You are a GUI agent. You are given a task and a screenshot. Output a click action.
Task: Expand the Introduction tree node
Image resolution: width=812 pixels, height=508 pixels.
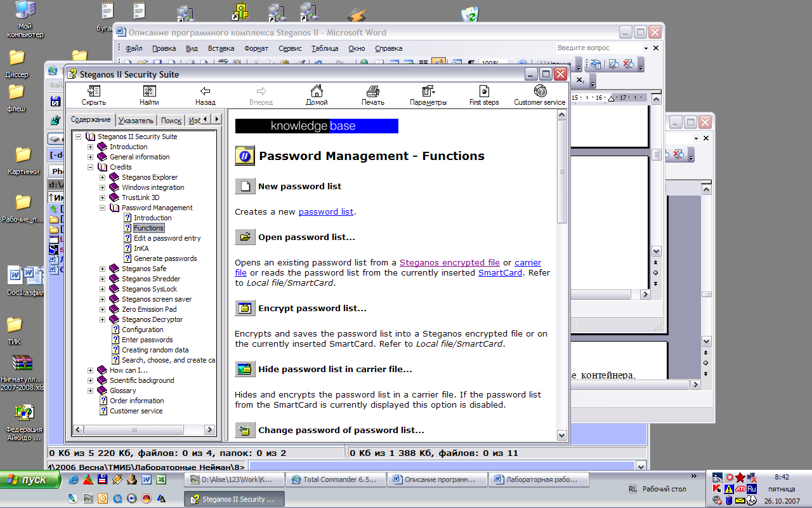pyautogui.click(x=91, y=147)
